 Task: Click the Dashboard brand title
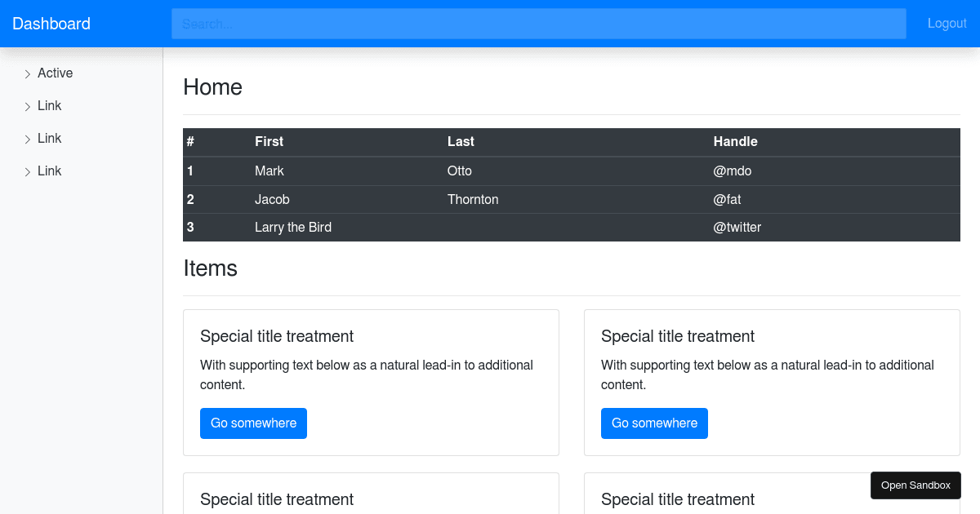coord(51,24)
